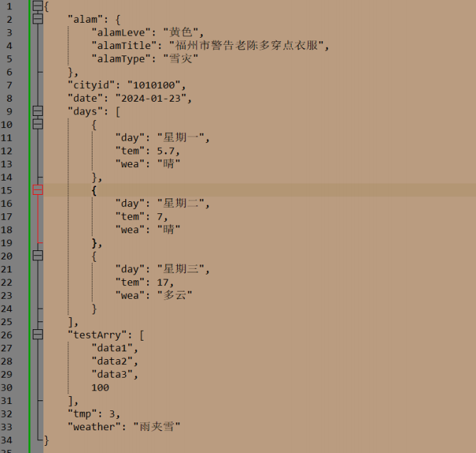The width and height of the screenshot is (476, 453).
Task: Click line number 7 in the gutter
Action: [9, 85]
